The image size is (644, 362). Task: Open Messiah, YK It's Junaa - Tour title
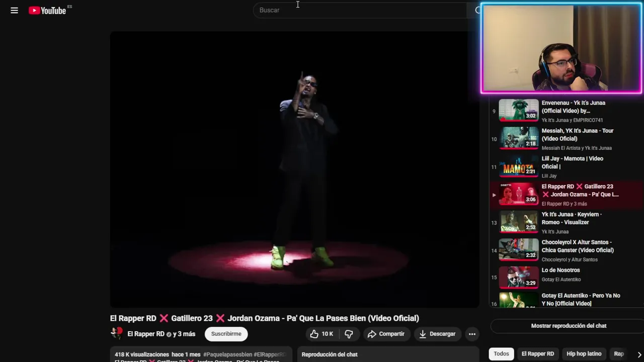(x=578, y=135)
